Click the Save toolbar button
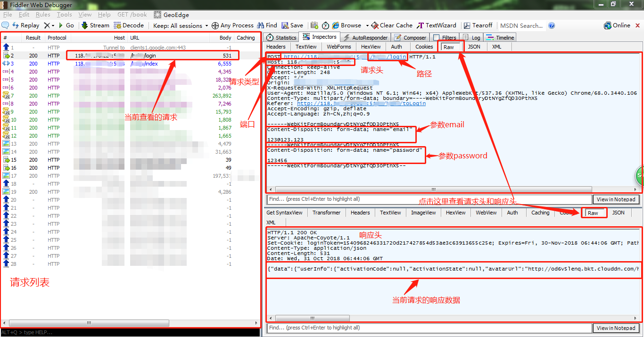 click(292, 25)
